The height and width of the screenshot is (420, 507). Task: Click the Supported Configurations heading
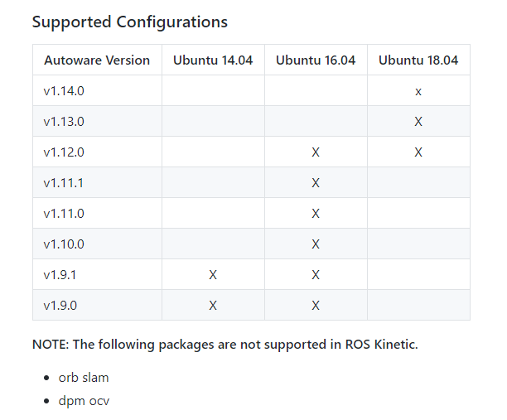(129, 22)
